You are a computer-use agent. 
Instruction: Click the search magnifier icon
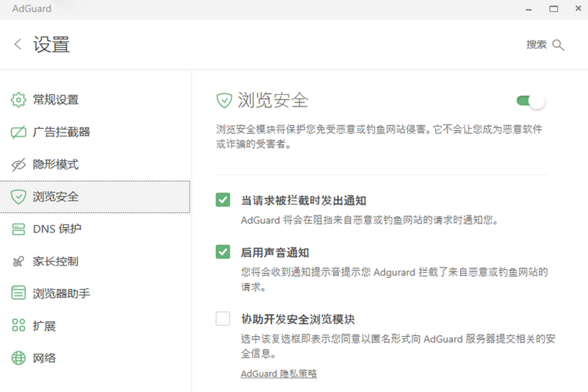pos(558,45)
